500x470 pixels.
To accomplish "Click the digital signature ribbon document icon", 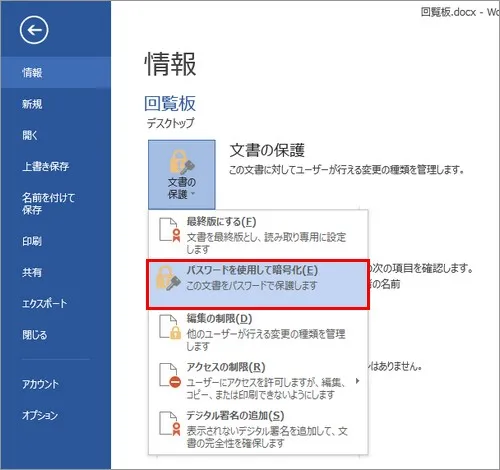I will coord(170,423).
